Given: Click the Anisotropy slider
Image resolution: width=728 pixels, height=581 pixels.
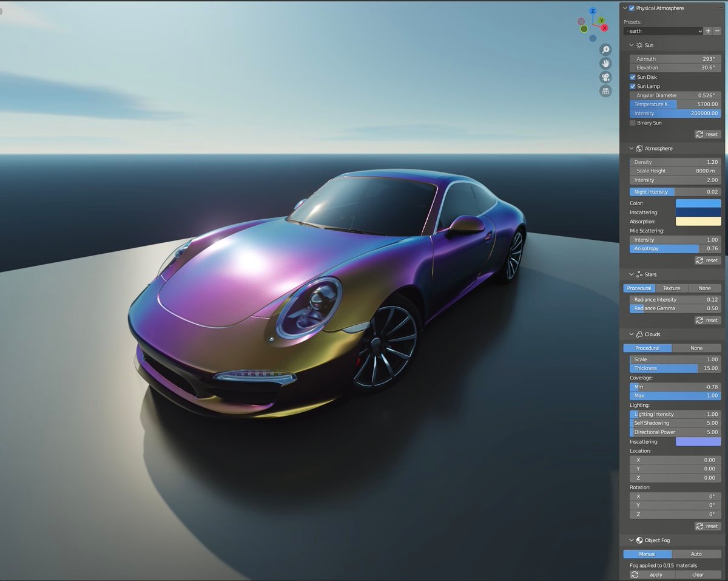Looking at the screenshot, I should point(675,249).
